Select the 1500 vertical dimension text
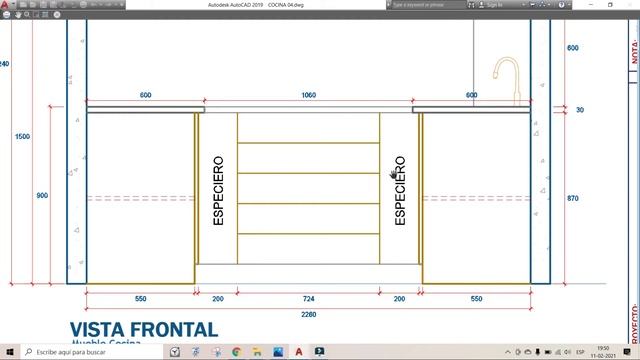Viewport: 640px width, 360px height. [x=22, y=136]
